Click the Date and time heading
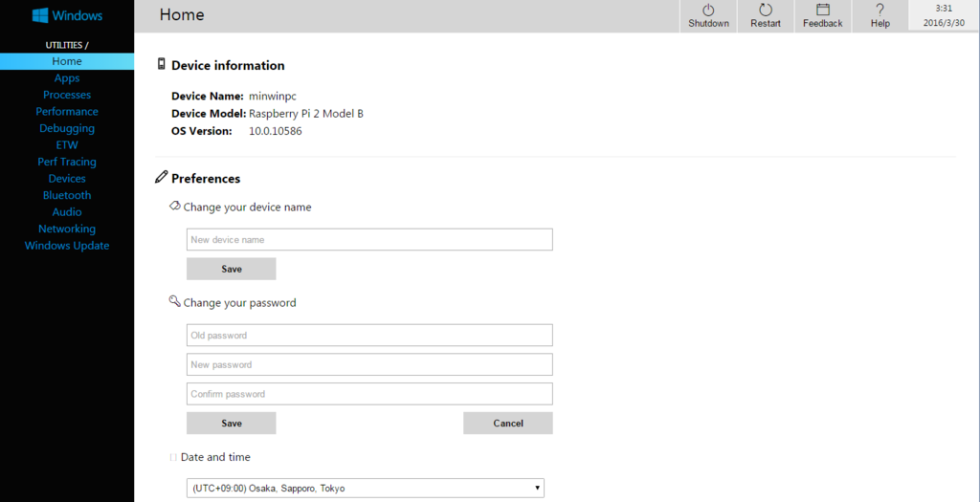 (x=215, y=457)
